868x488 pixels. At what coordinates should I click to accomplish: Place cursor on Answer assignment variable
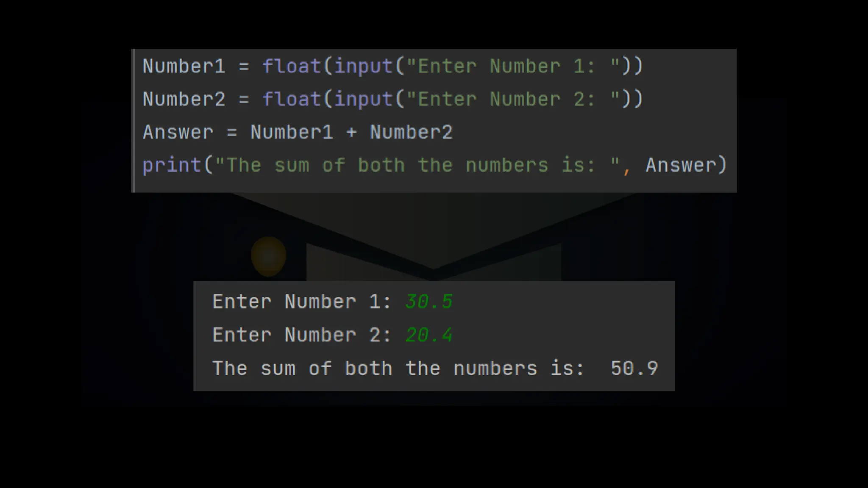point(178,133)
